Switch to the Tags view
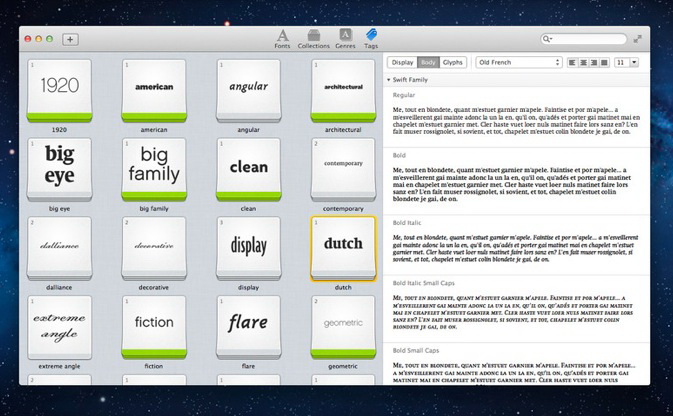This screenshot has width=673, height=416. [x=371, y=39]
